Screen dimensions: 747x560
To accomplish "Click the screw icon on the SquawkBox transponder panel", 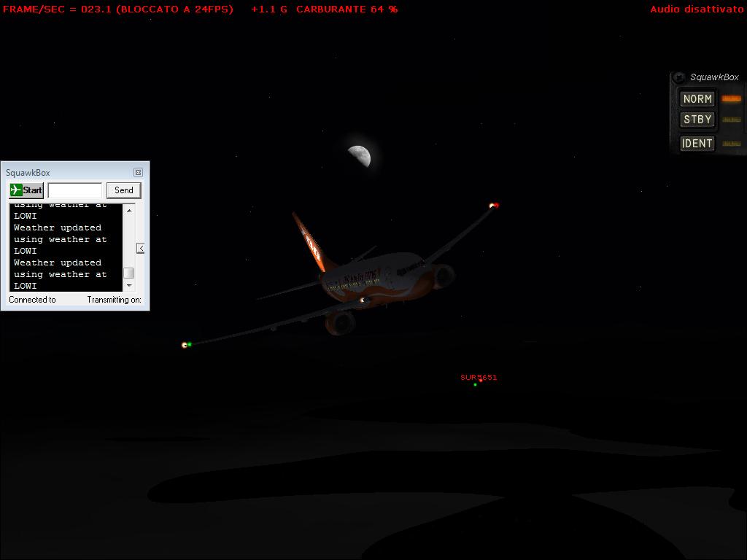I will coord(678,77).
